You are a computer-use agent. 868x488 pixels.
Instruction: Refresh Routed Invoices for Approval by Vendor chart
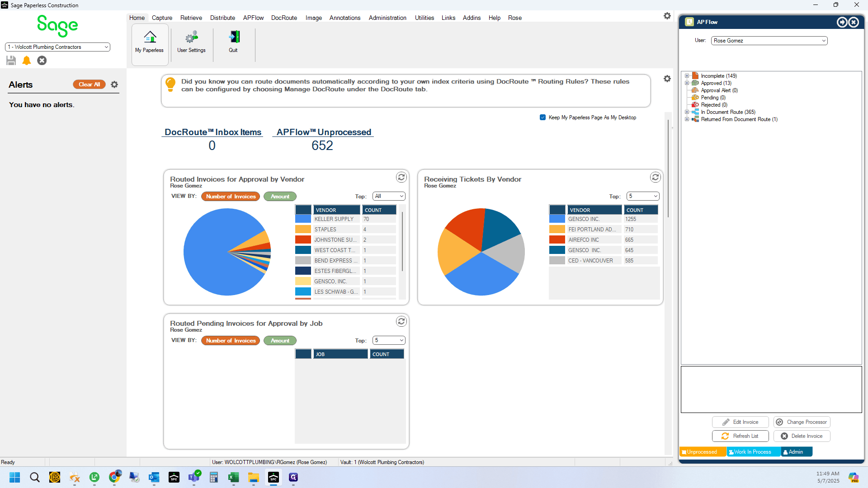pos(401,177)
